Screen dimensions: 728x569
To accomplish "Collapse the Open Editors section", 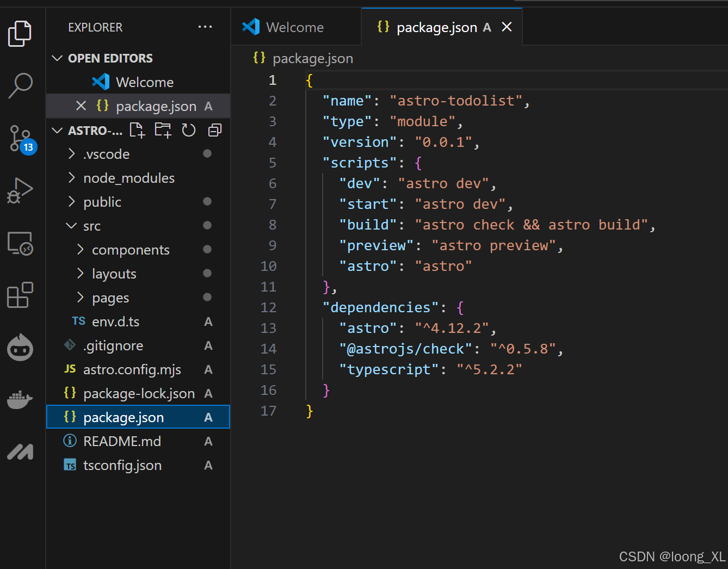I will coord(57,58).
